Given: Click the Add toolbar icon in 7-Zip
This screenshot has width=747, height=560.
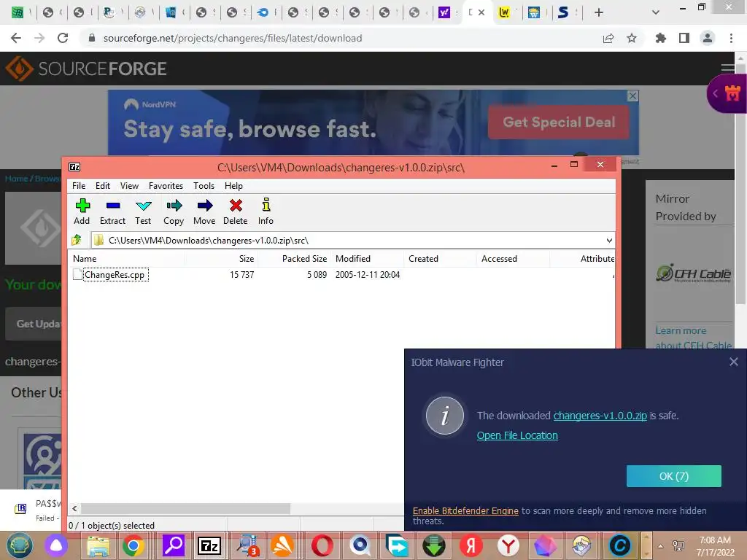Looking at the screenshot, I should tap(82, 211).
